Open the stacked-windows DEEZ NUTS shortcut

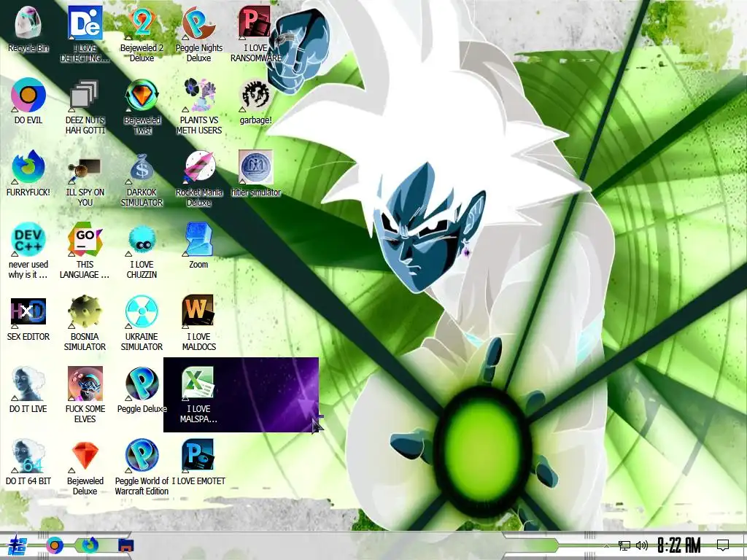(x=85, y=96)
